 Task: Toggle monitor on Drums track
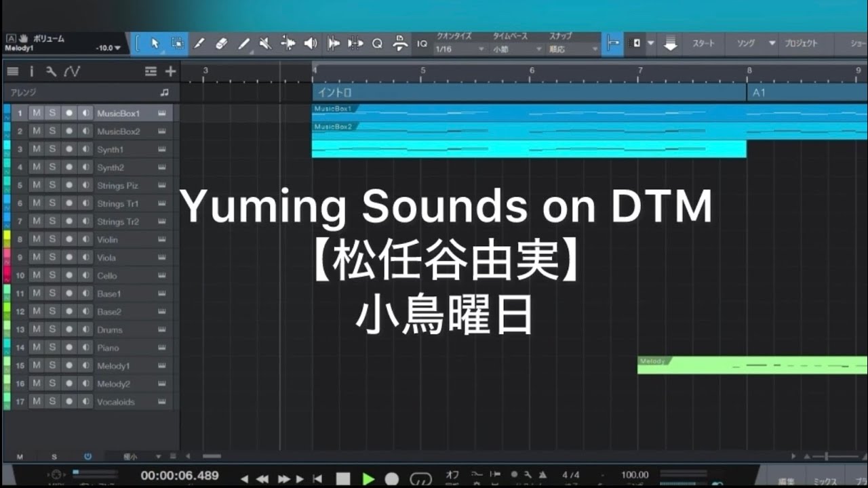(85, 329)
